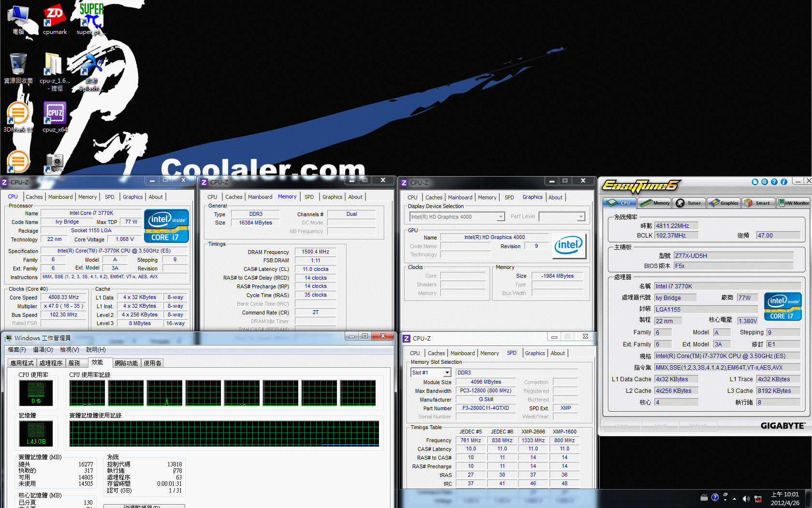Click the tray keyboard input icon
The height and width of the screenshot is (508, 812).
(x=704, y=498)
